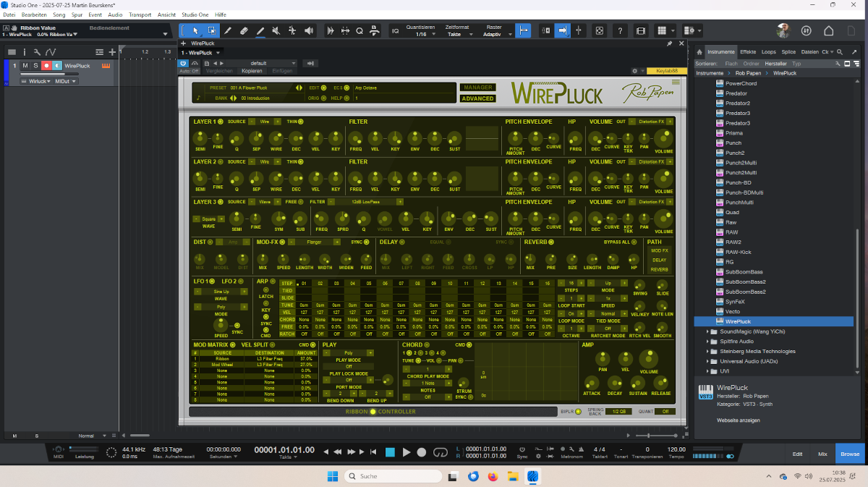Expand the Universal Audio (UADx) folder

(707, 362)
